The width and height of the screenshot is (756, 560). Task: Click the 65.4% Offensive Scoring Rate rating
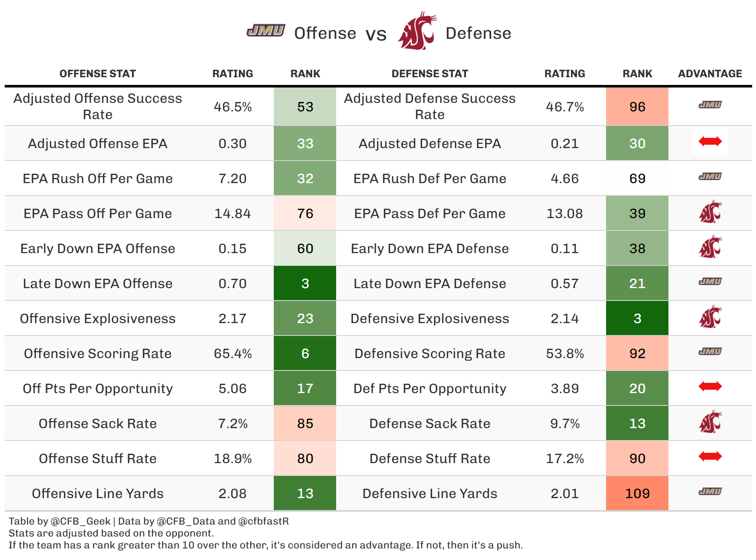(x=232, y=353)
